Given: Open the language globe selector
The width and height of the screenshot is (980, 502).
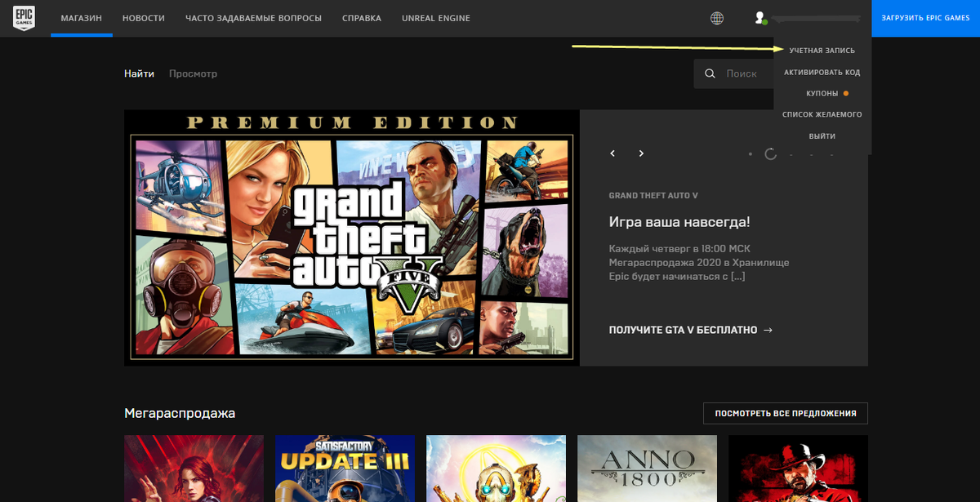Looking at the screenshot, I should [717, 18].
